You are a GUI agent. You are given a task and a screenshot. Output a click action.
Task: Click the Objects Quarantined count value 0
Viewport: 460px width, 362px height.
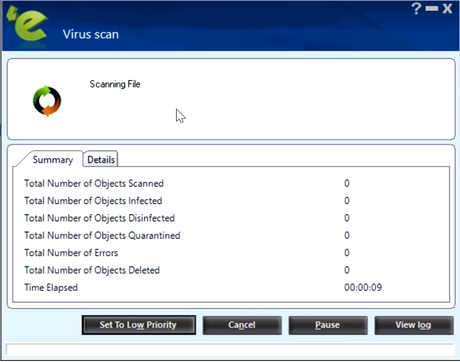[347, 235]
